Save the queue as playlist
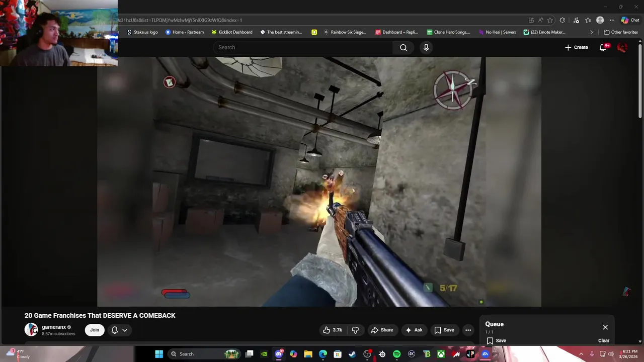This screenshot has height=362, width=644. coord(496,340)
